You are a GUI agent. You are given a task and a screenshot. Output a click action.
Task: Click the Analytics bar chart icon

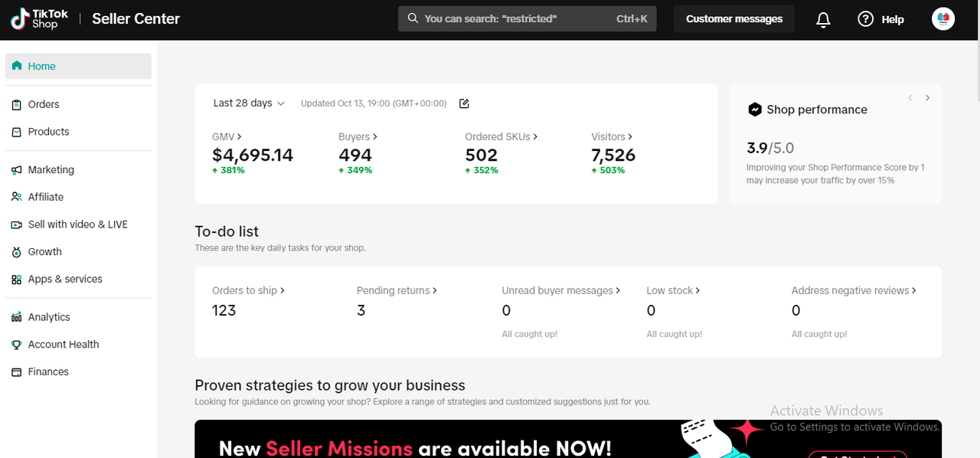16,317
